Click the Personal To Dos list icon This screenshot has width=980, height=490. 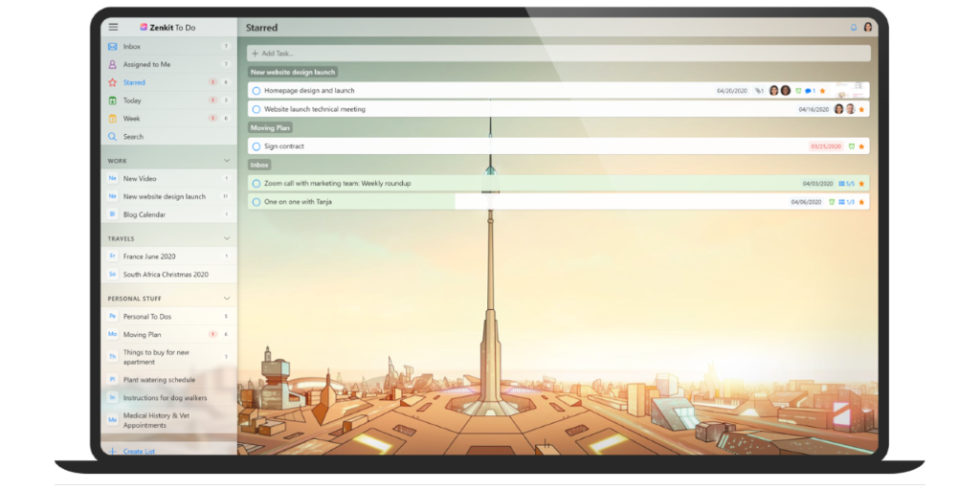(x=113, y=316)
